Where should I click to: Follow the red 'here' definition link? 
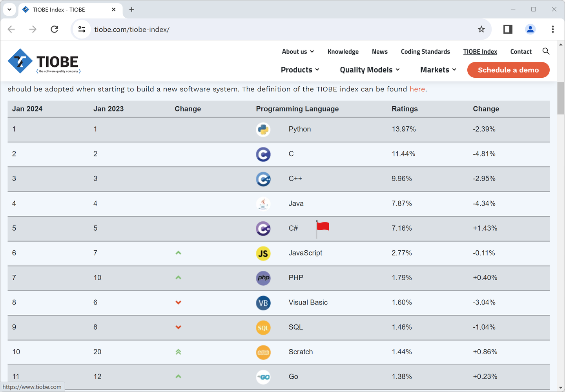417,89
